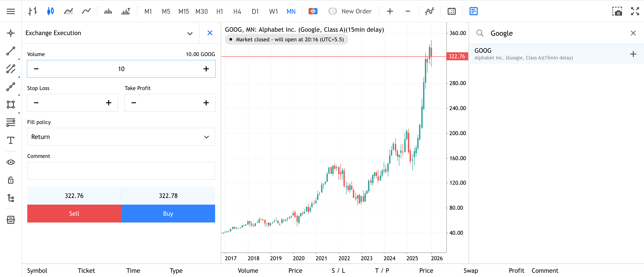Select the trendline drawing tool
The image size is (644, 277).
[11, 51]
